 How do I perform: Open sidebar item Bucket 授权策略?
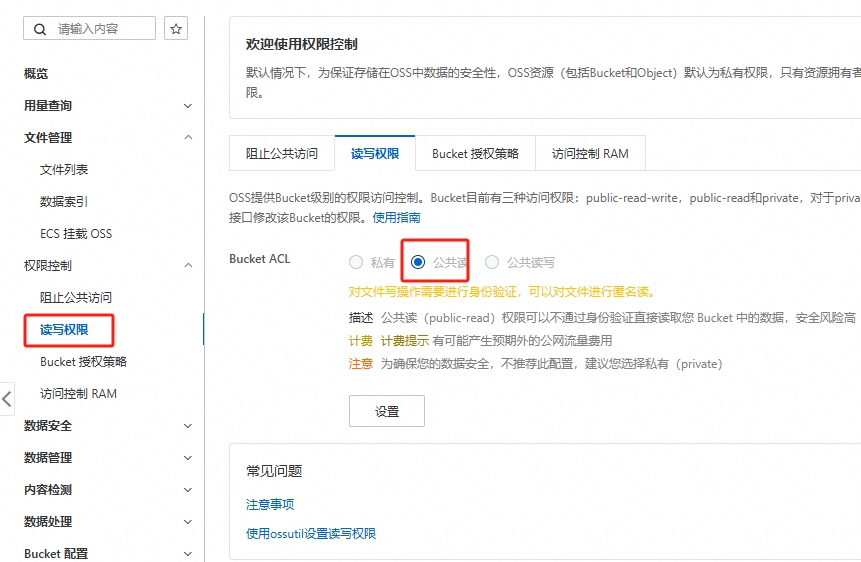tap(83, 361)
